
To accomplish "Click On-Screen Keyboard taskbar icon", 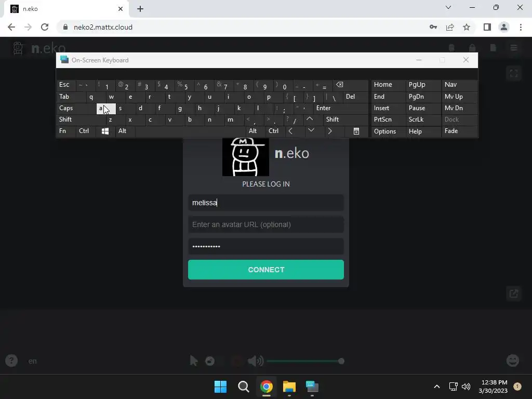I will (x=312, y=387).
